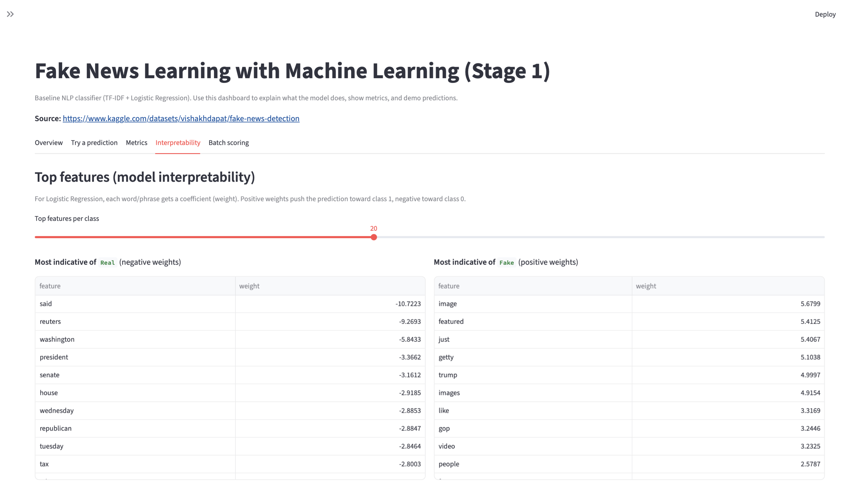
Task: Click the Top features slider handle
Action: pyautogui.click(x=374, y=237)
